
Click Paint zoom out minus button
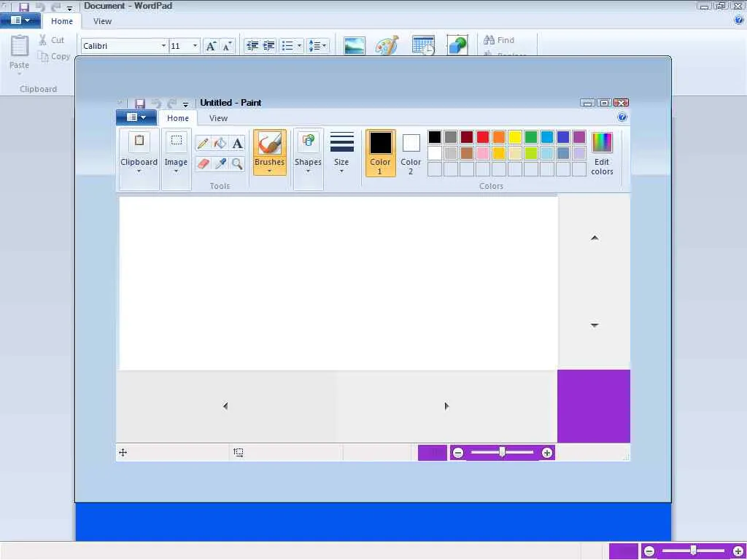(x=458, y=453)
